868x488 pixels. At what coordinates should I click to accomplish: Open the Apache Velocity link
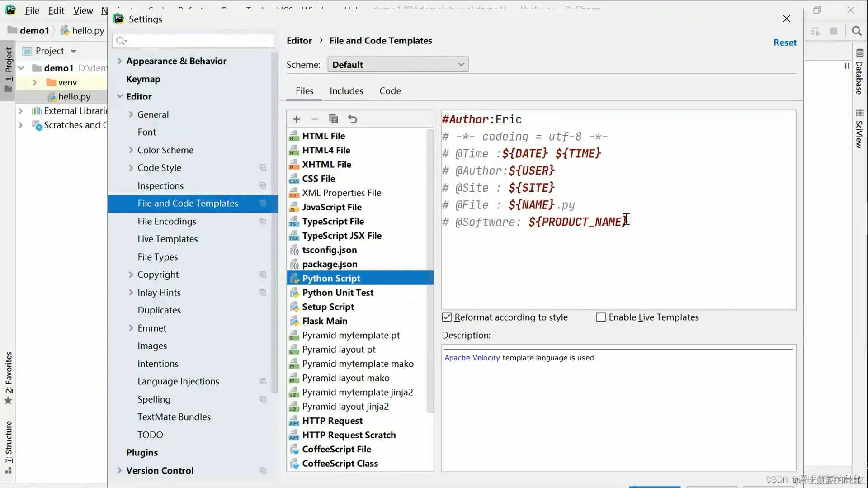[x=472, y=358]
